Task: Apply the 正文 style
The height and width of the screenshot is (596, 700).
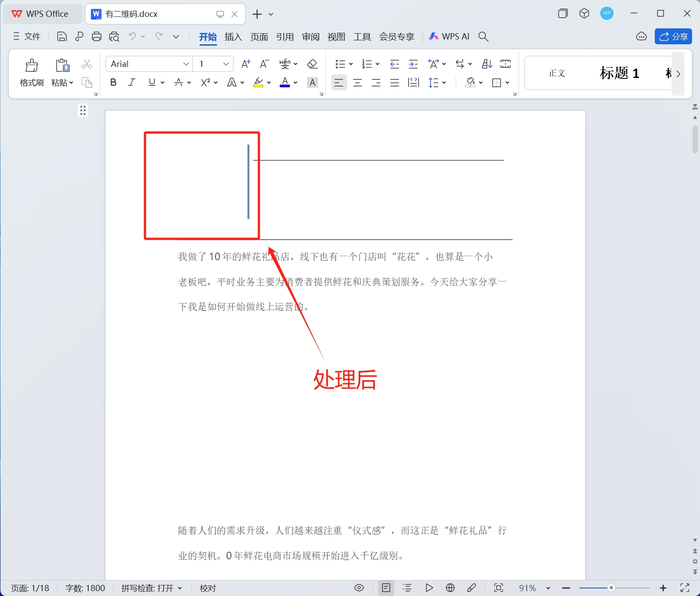Action: [x=557, y=73]
